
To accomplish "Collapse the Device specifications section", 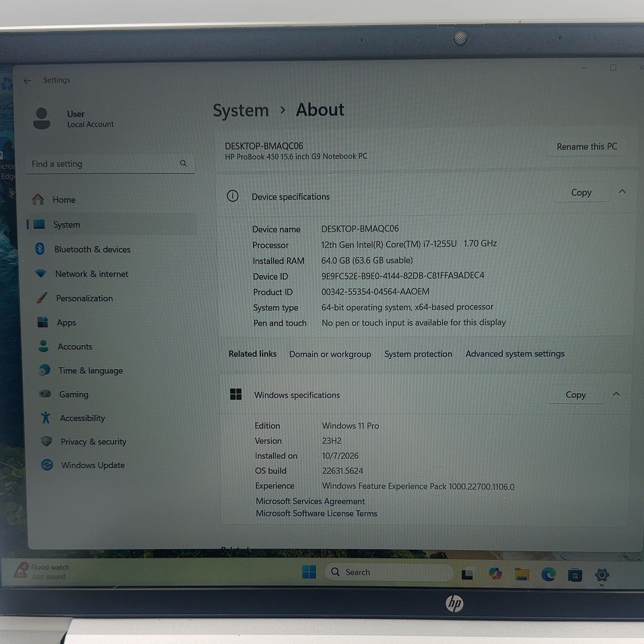I will coord(622,192).
